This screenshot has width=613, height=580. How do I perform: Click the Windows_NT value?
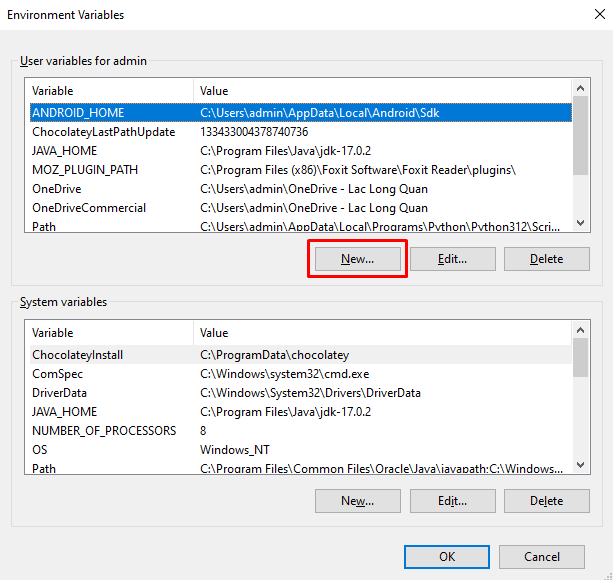(235, 450)
